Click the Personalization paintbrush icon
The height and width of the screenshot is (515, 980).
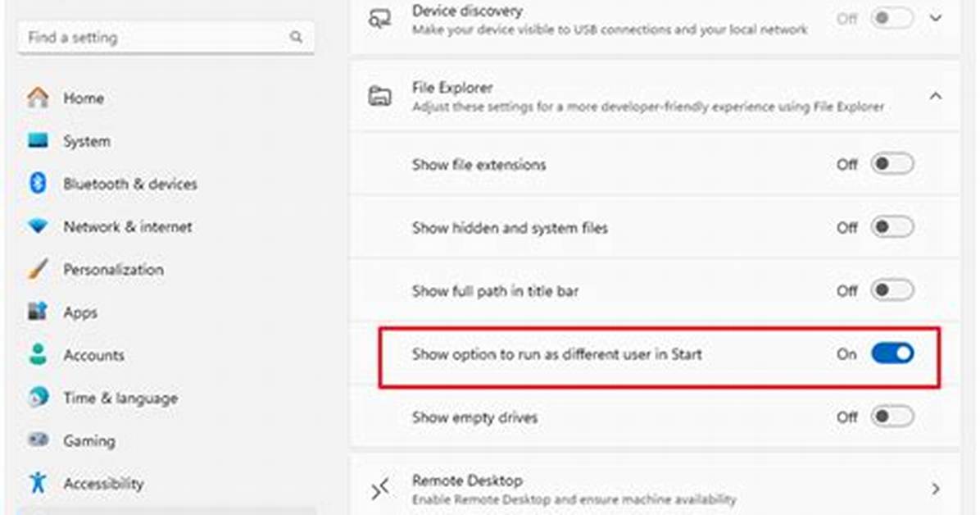[x=39, y=269]
